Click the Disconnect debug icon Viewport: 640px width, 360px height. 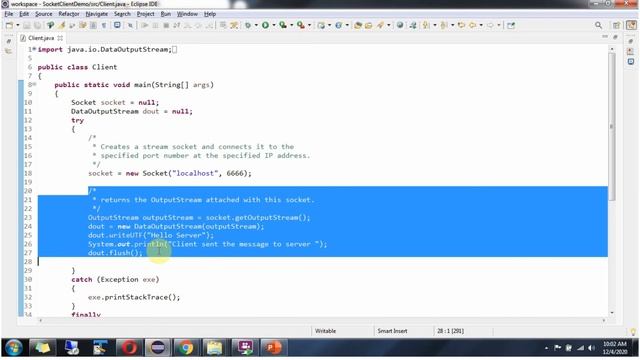[x=177, y=25]
